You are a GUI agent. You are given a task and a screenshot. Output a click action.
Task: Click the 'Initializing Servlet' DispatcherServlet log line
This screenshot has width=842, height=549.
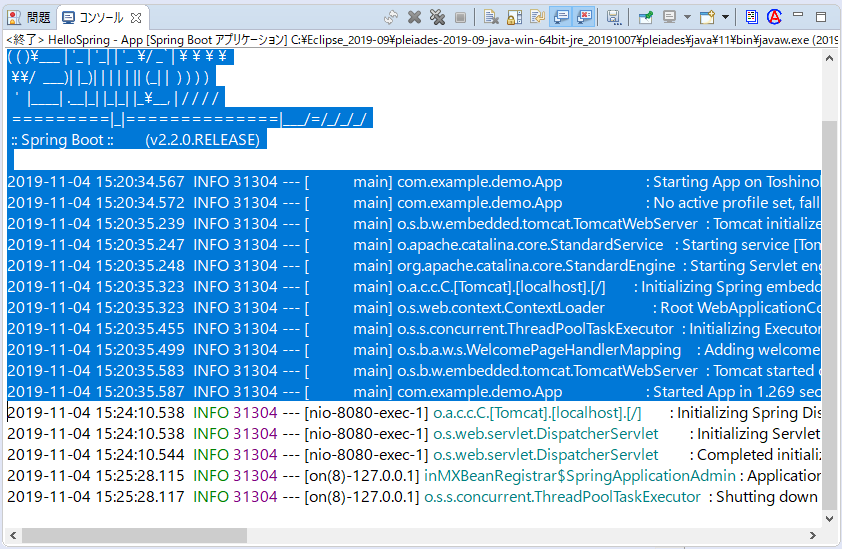414,434
